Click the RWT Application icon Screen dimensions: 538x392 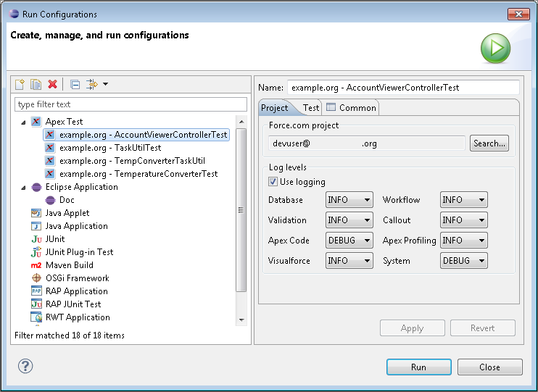click(x=36, y=317)
